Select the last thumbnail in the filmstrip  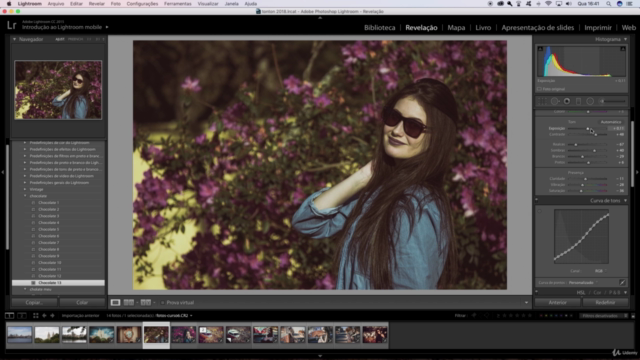coord(375,335)
